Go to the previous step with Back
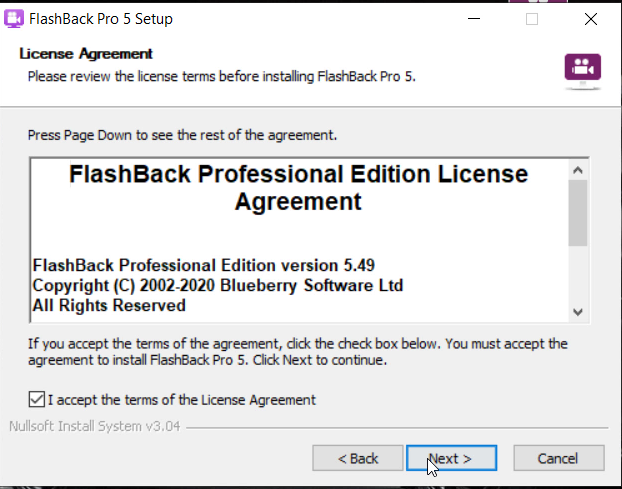The image size is (622, 489). pos(358,458)
